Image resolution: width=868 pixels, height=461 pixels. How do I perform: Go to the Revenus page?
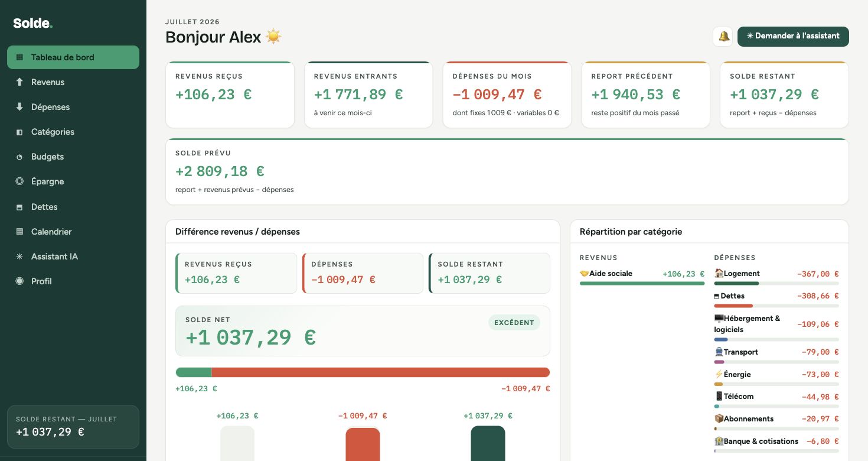(x=73, y=82)
